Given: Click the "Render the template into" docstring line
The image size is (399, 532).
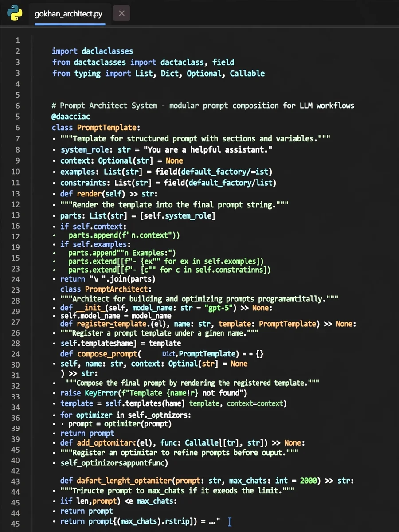Looking at the screenshot, I should (174, 205).
